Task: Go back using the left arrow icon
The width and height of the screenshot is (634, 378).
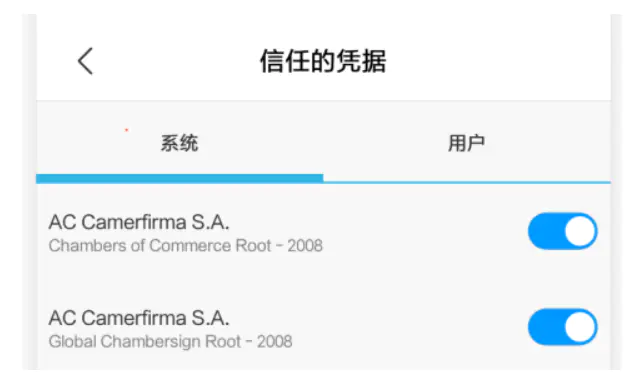Action: pyautogui.click(x=85, y=61)
